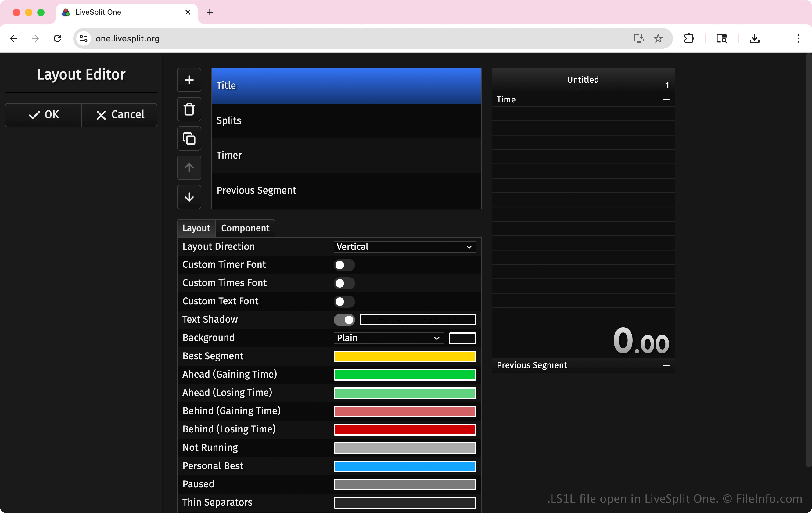This screenshot has height=513, width=812.
Task: Turn on the Custom Times Font switch
Action: click(344, 283)
